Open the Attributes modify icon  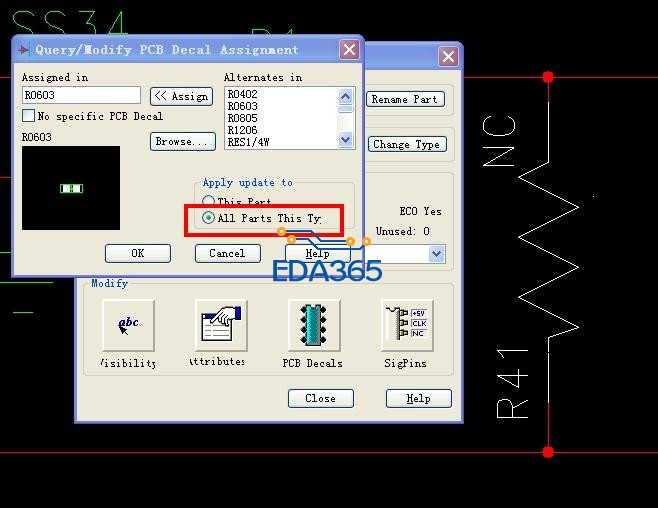coord(221,326)
